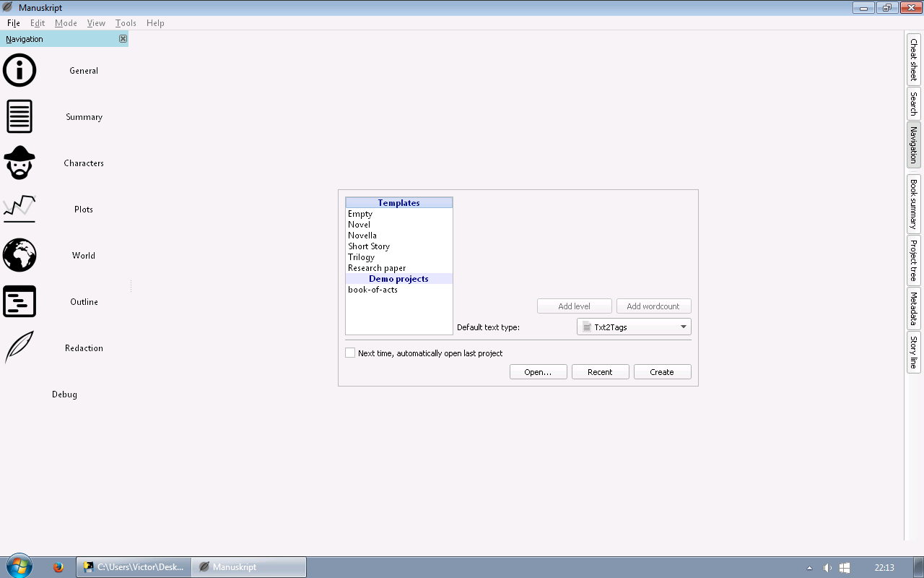The height and width of the screenshot is (578, 924).
Task: Switch to the Python console taskbar window
Action: pos(134,567)
